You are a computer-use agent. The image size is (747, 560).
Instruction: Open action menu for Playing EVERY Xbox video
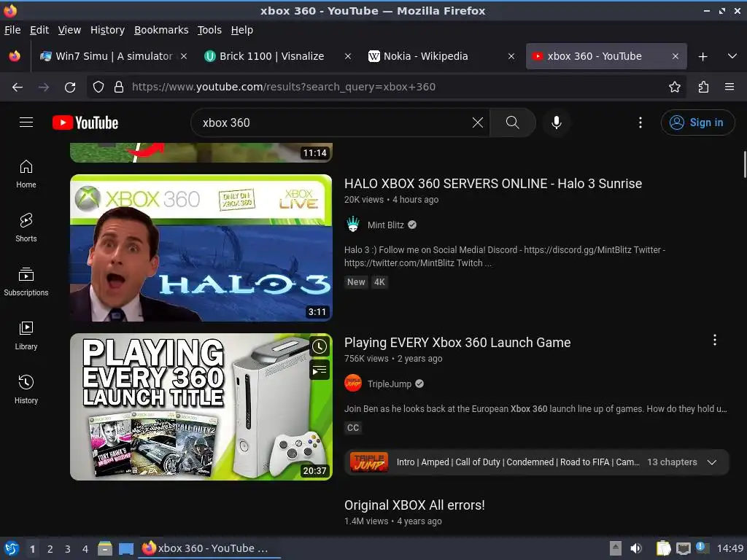715,340
